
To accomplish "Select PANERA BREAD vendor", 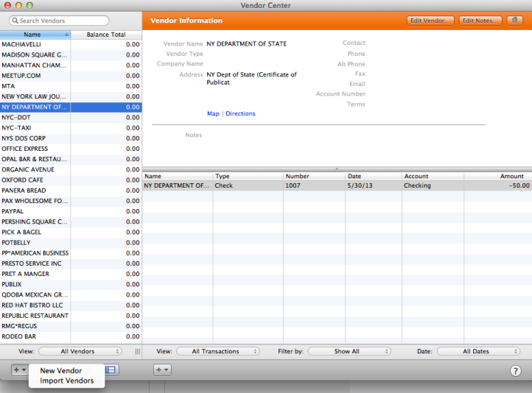I will tap(71, 191).
